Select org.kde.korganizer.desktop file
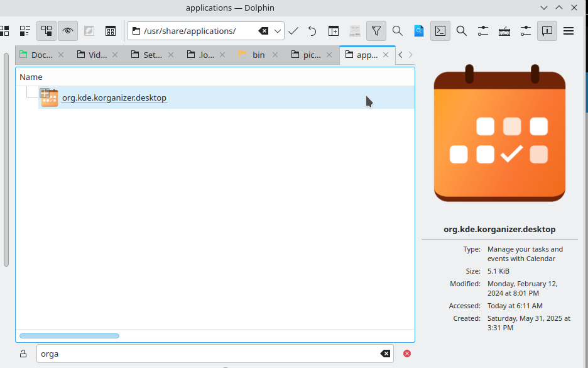This screenshot has height=368, width=588. coord(114,98)
